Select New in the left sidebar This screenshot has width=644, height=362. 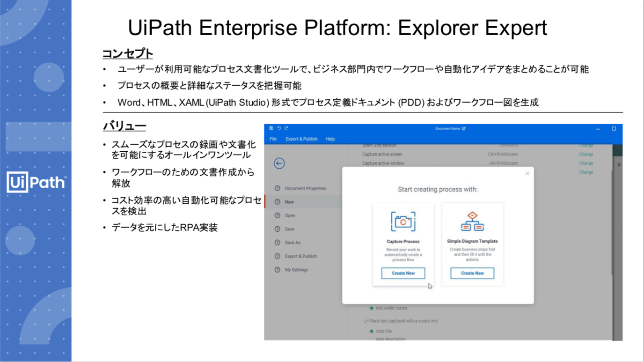pos(303,202)
